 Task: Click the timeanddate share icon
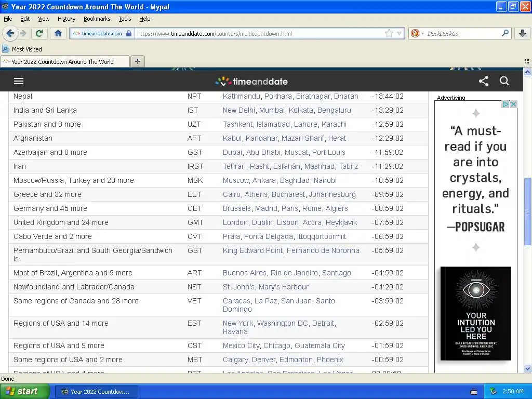pos(484,81)
